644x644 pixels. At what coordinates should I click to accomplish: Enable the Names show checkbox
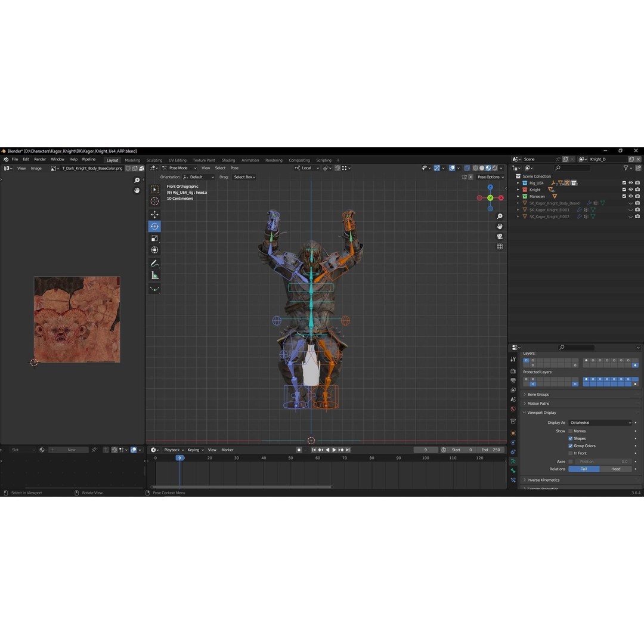click(571, 431)
